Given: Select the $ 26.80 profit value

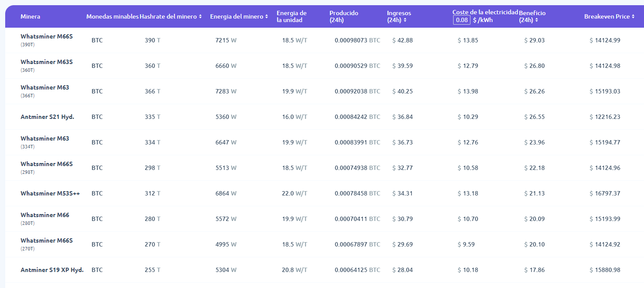Looking at the screenshot, I should coord(535,66).
